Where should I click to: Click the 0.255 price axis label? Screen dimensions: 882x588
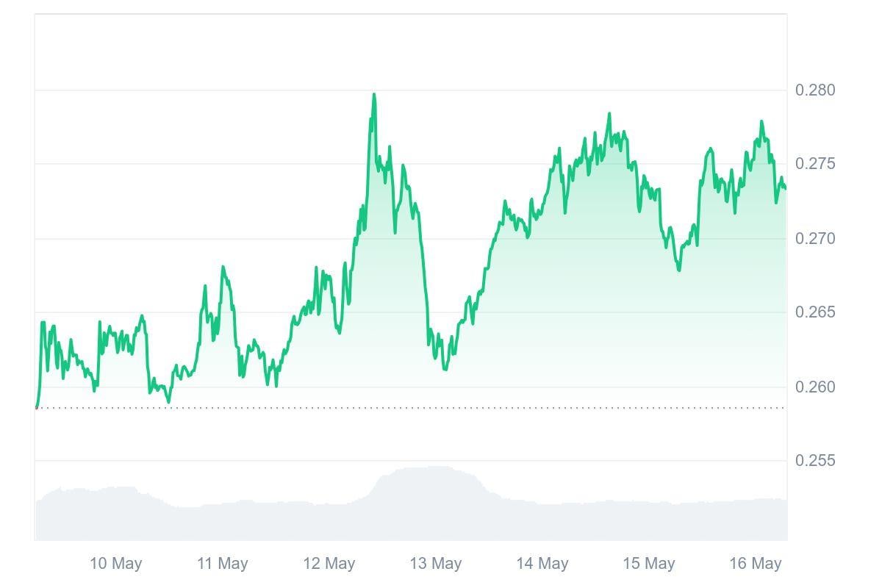point(815,461)
